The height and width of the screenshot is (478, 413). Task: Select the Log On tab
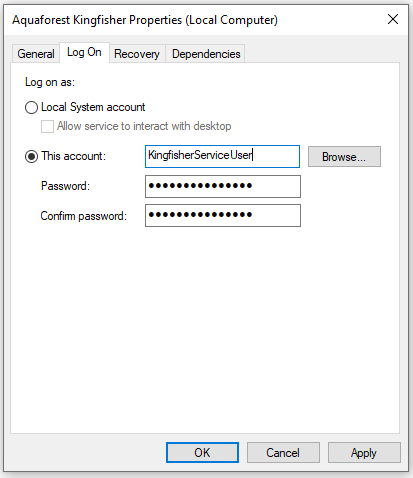84,52
